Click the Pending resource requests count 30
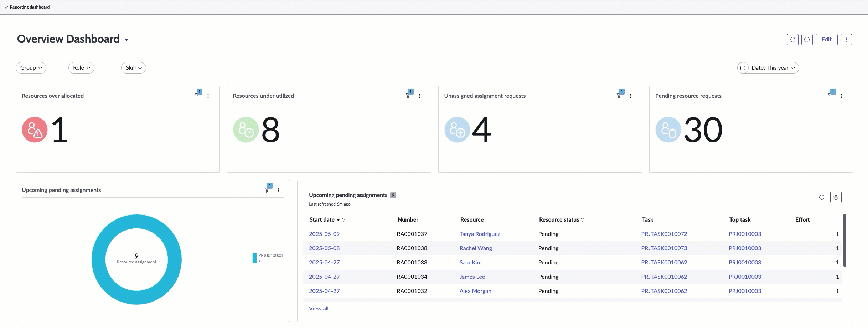 (x=703, y=130)
